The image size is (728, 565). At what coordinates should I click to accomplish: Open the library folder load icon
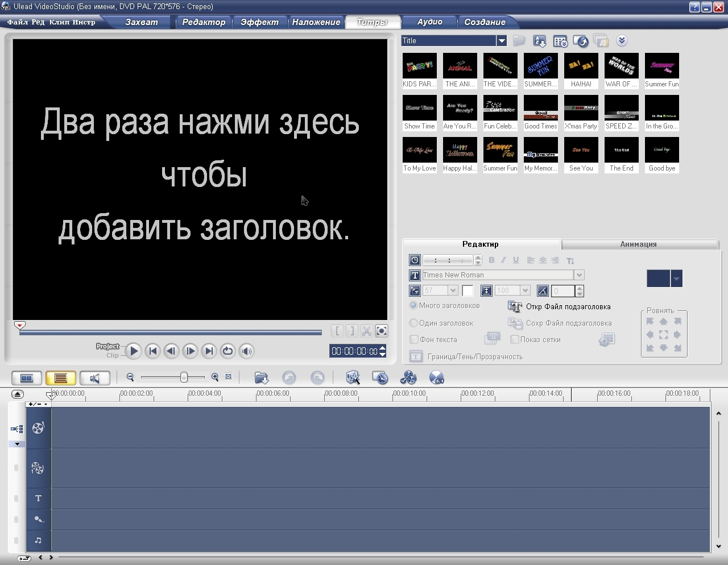519,41
